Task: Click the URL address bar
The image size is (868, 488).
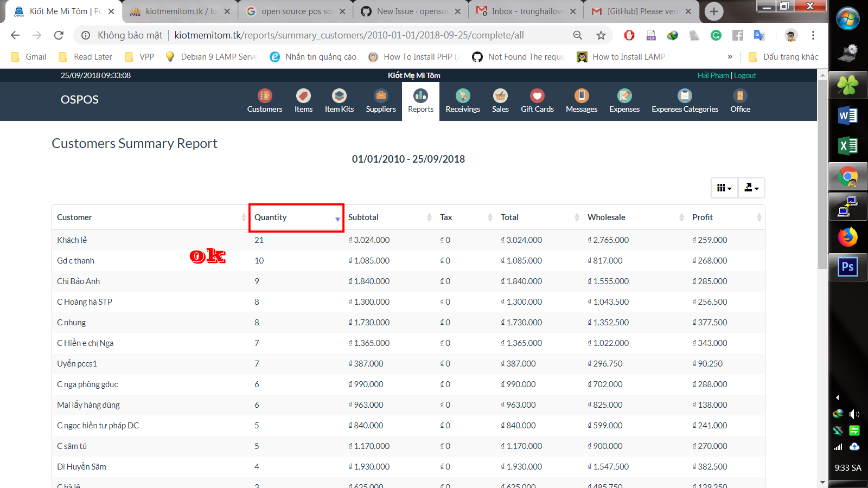Action: click(349, 35)
